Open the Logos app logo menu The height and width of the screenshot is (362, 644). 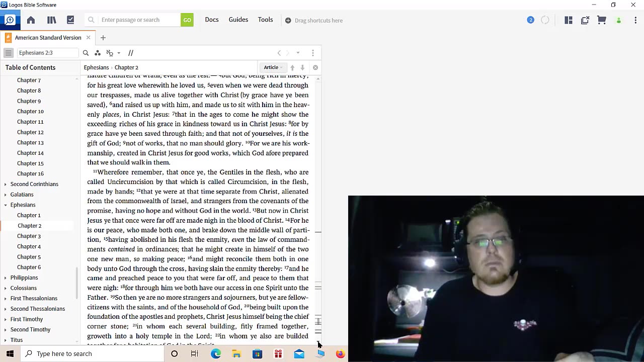coord(10,20)
